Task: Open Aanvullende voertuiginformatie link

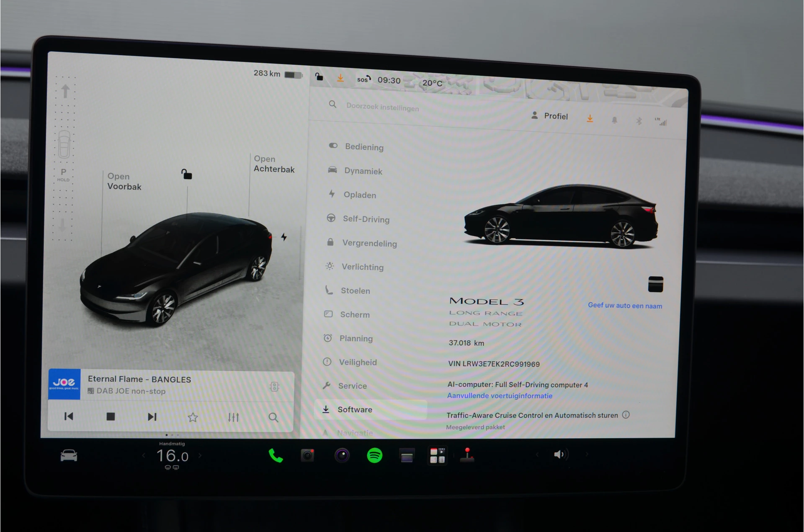Action: click(x=500, y=396)
